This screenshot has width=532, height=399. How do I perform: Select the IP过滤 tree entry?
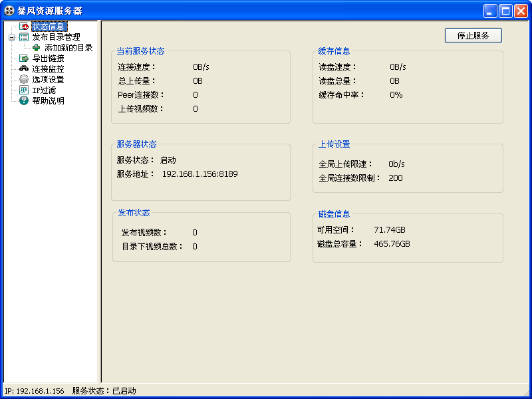(x=44, y=90)
